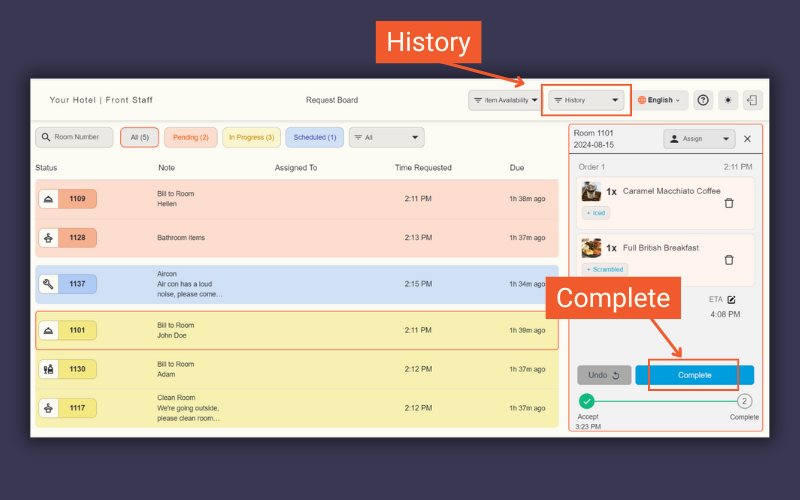Close the Room 1101 detail panel
The height and width of the screenshot is (500, 800).
[x=747, y=139]
